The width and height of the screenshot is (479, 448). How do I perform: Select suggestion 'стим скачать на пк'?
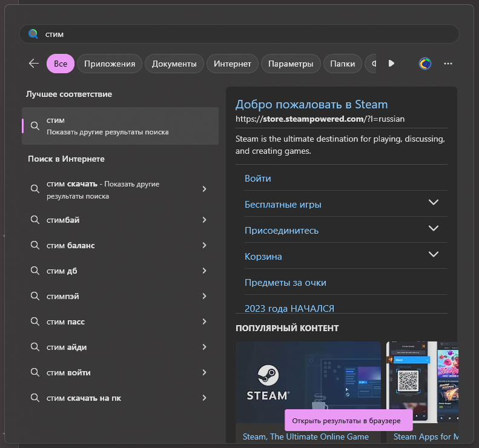point(120,398)
